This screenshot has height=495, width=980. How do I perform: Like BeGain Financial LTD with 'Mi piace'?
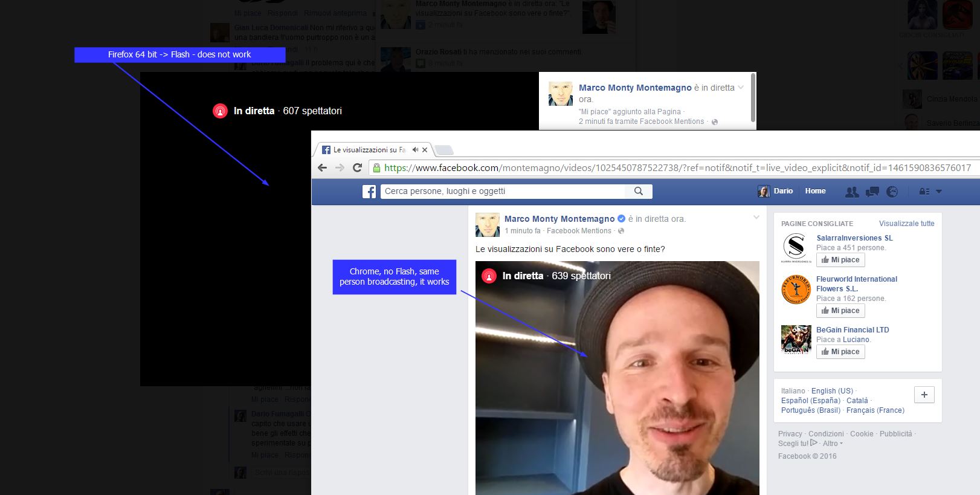click(x=840, y=352)
